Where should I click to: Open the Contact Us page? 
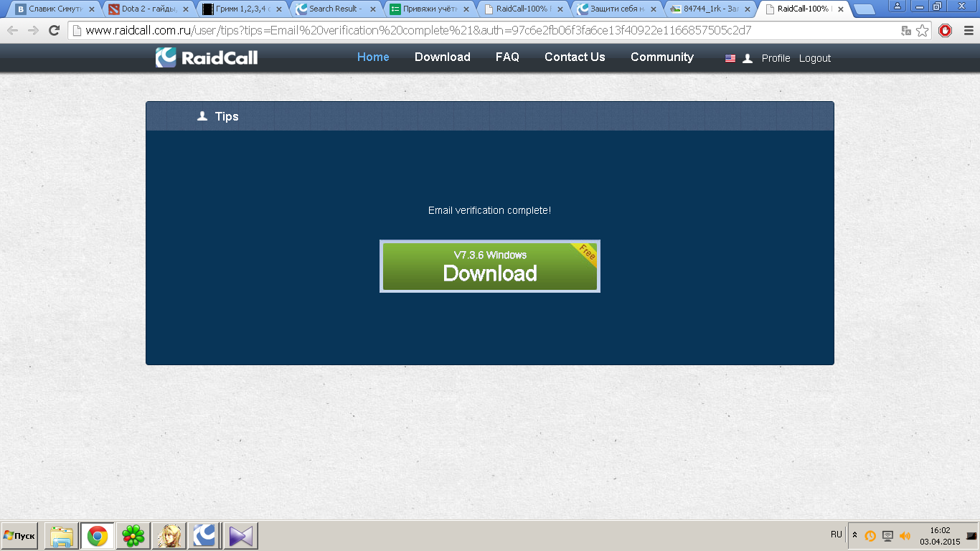[575, 57]
